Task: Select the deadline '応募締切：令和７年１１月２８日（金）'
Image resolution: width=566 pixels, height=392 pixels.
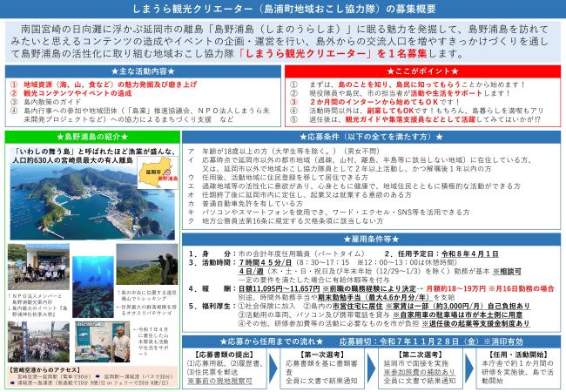Action: tap(410, 341)
